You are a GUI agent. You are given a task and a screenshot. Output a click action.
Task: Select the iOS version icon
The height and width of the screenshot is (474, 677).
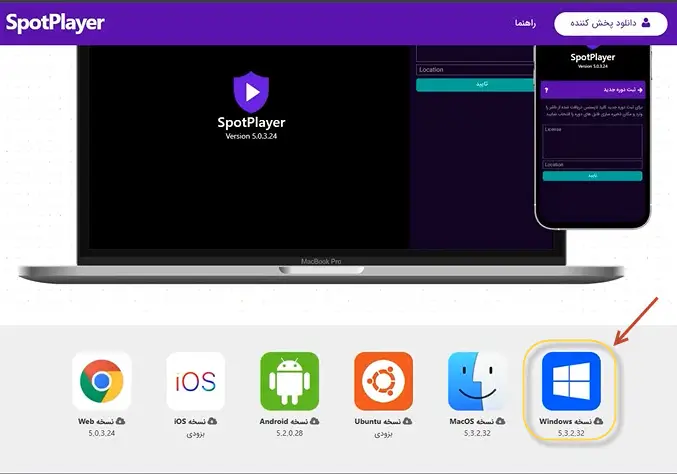click(196, 381)
